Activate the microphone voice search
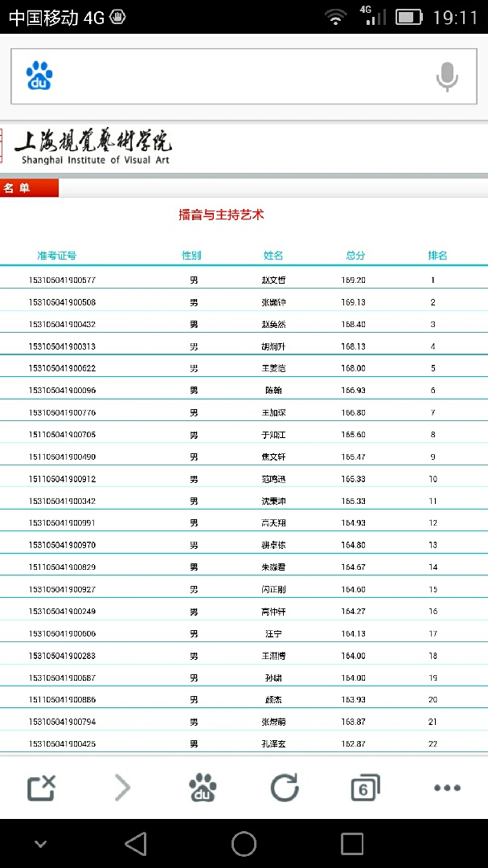The width and height of the screenshot is (488, 868). coord(447,76)
